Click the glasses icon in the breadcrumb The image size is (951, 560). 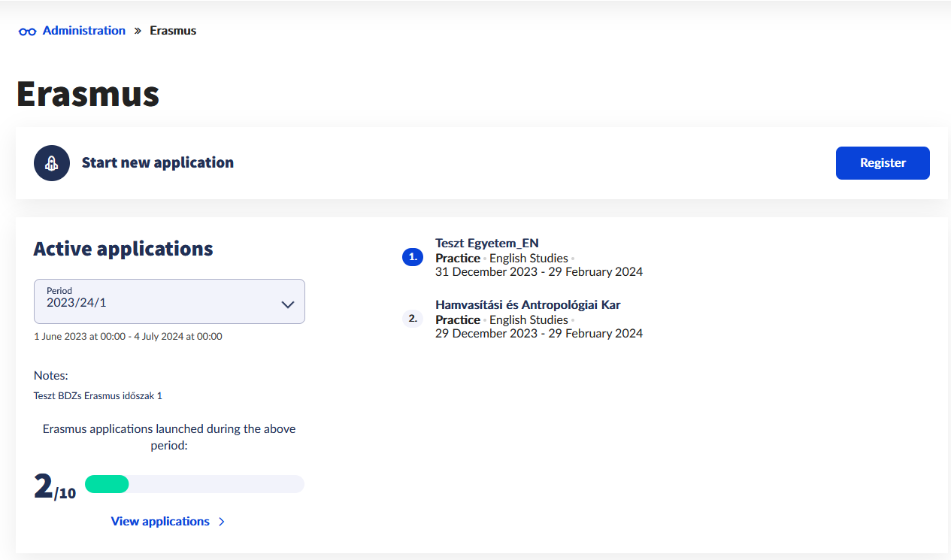click(27, 32)
